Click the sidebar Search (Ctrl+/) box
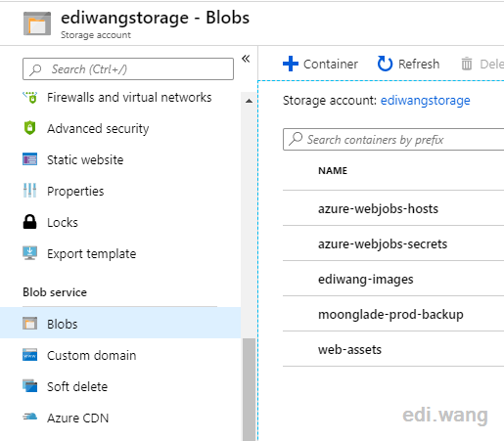 click(128, 69)
